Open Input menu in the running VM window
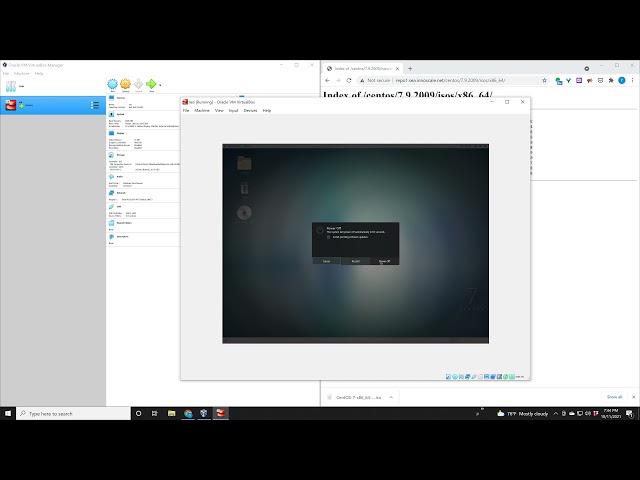 233,111
